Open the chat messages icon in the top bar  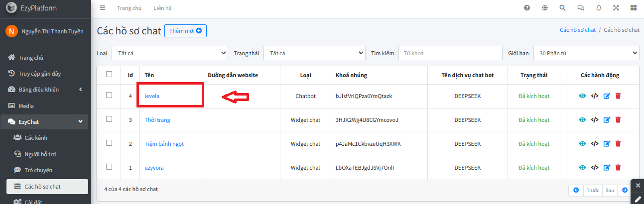click(581, 8)
